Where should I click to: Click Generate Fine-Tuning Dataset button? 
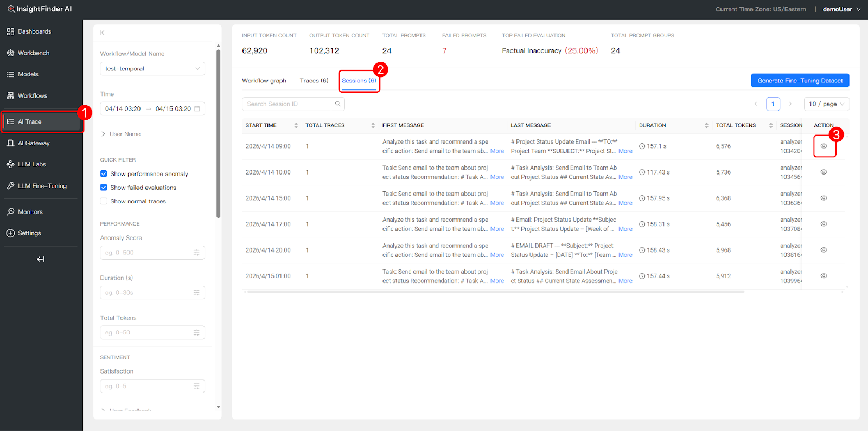pyautogui.click(x=800, y=81)
